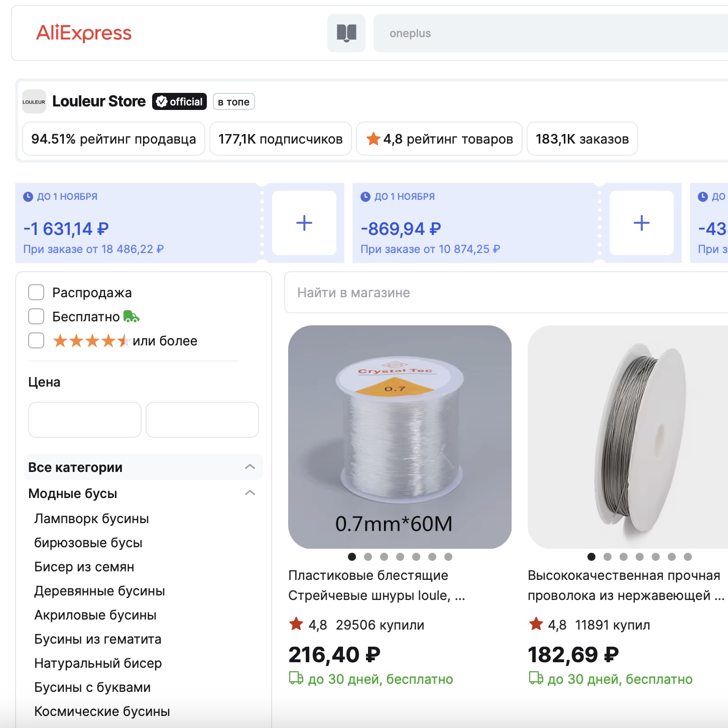Toggle the four-star or more filter

tap(36, 340)
